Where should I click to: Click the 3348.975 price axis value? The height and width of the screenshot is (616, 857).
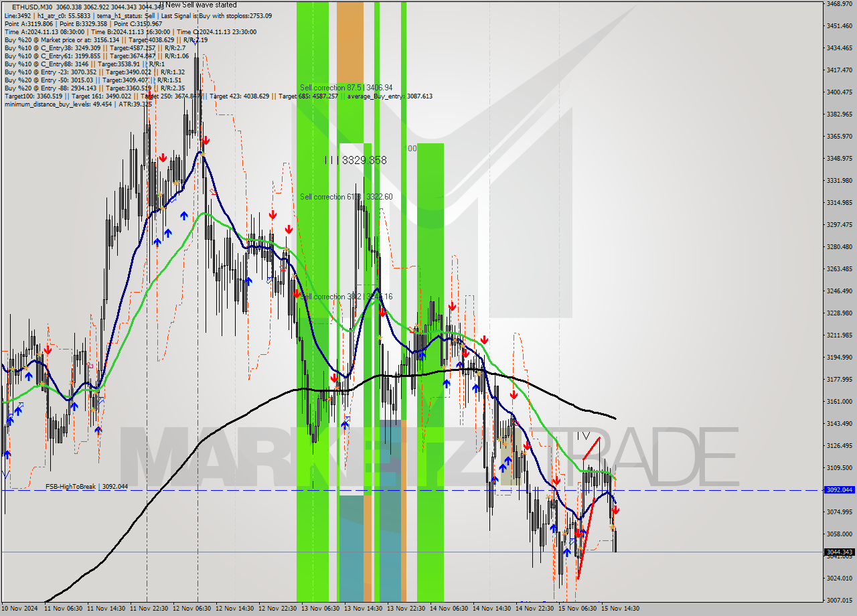click(840, 159)
